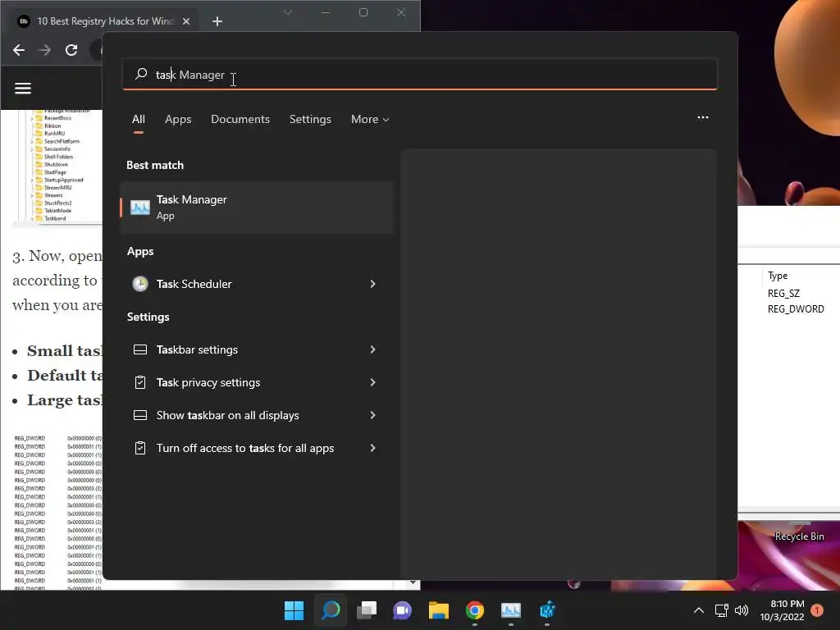Click the Show taskbar on all displays icon
This screenshot has width=840, height=630.
click(140, 415)
